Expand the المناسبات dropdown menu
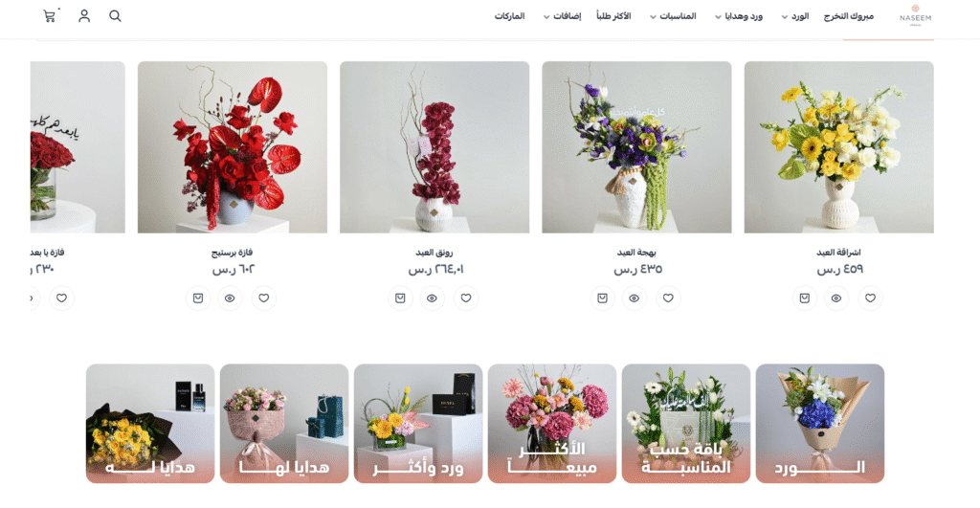Screen dimensions: 980x508 (x=673, y=16)
